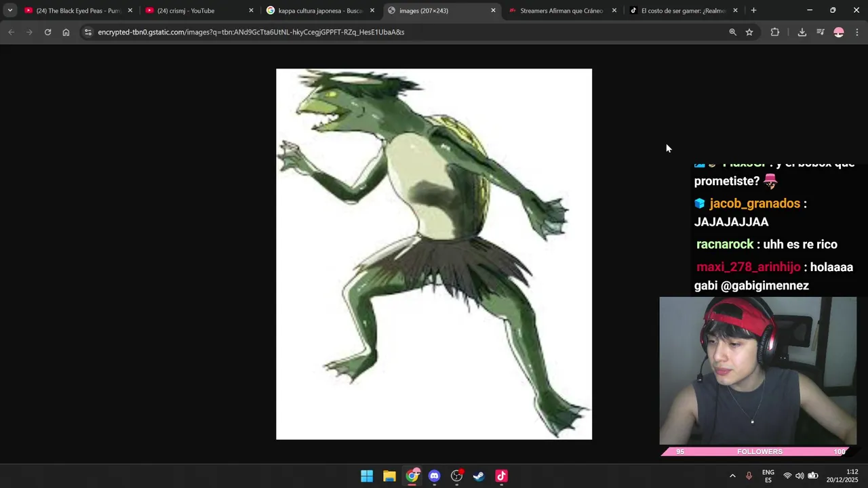The width and height of the screenshot is (868, 488).
Task: Open the Chrome three-dot menu
Action: (x=857, y=32)
